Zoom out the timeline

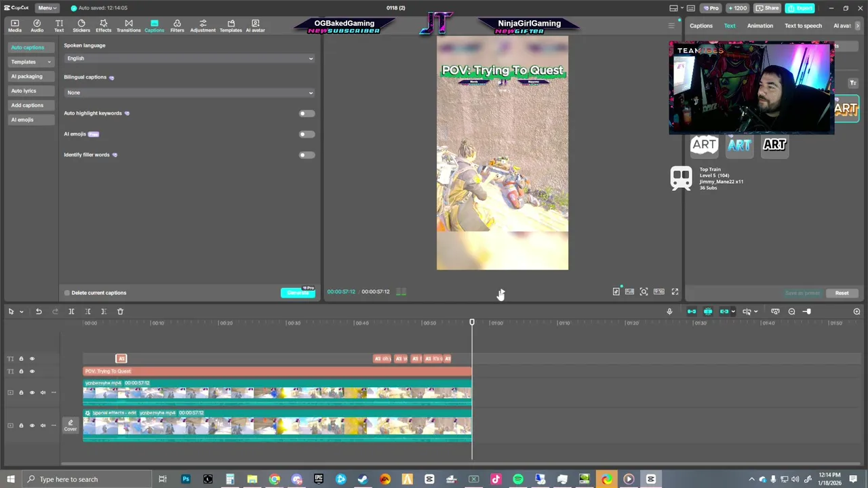pos(791,312)
